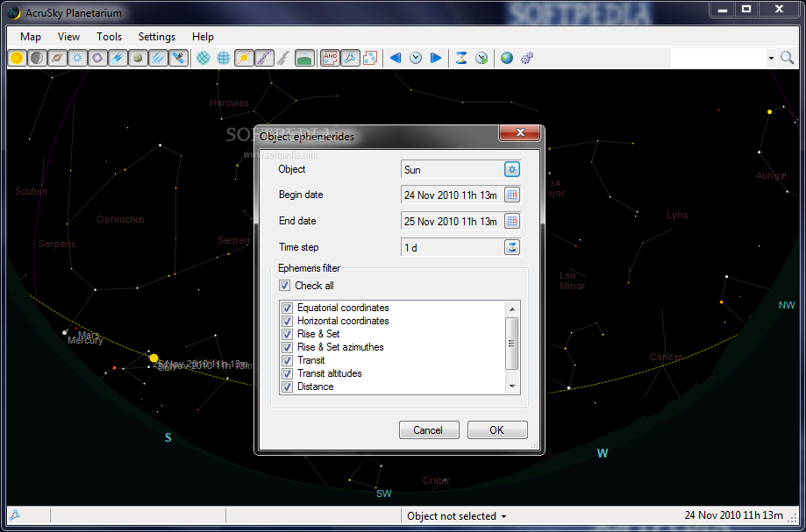Start real-time clock animation icon
This screenshot has height=532, width=806.
coord(481,58)
